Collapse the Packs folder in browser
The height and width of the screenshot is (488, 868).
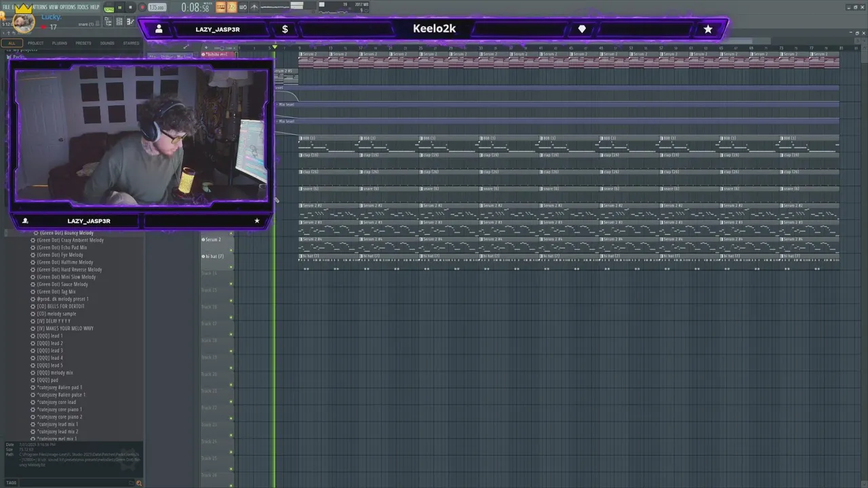18,57
